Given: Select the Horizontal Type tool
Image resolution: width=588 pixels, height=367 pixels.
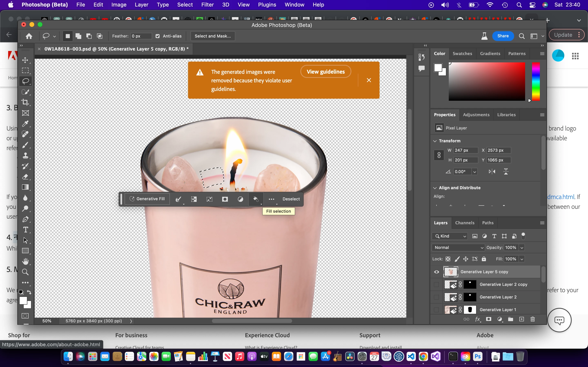Looking at the screenshot, I should click(25, 230).
